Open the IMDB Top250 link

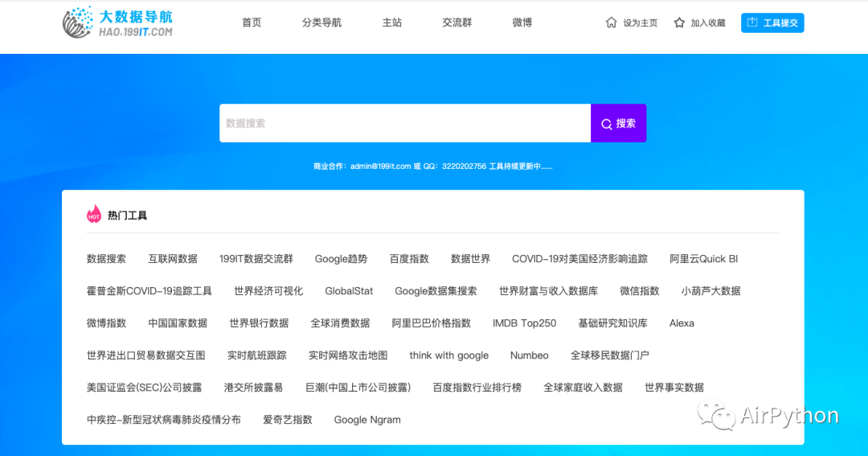(x=524, y=323)
